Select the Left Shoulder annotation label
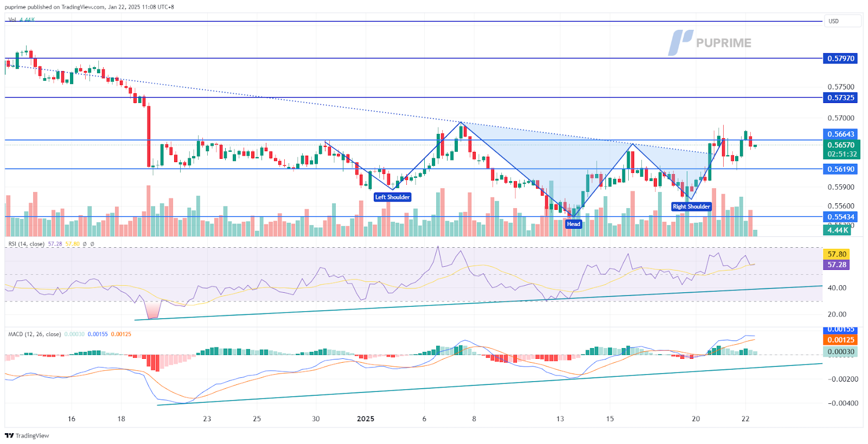868x444 pixels. coord(393,197)
